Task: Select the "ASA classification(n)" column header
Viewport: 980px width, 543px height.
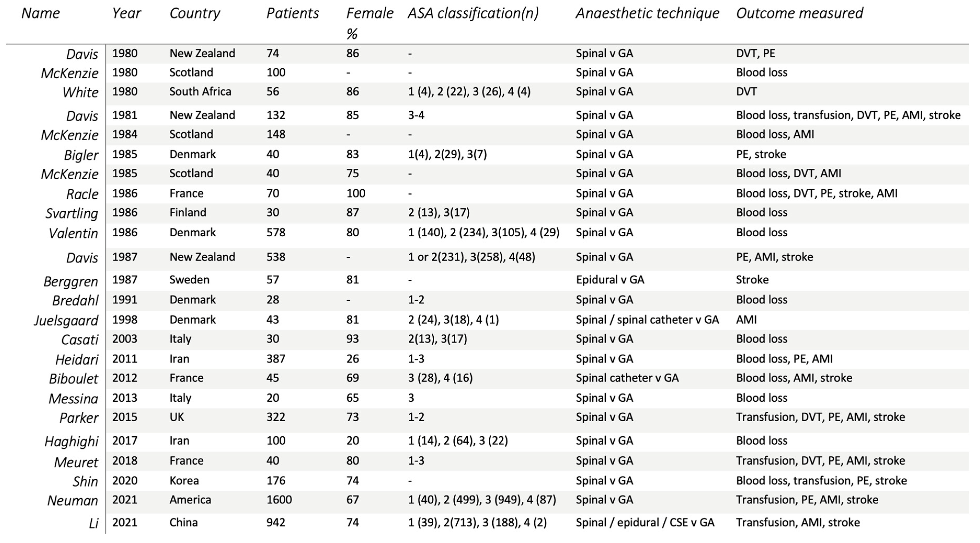Action: (x=473, y=13)
